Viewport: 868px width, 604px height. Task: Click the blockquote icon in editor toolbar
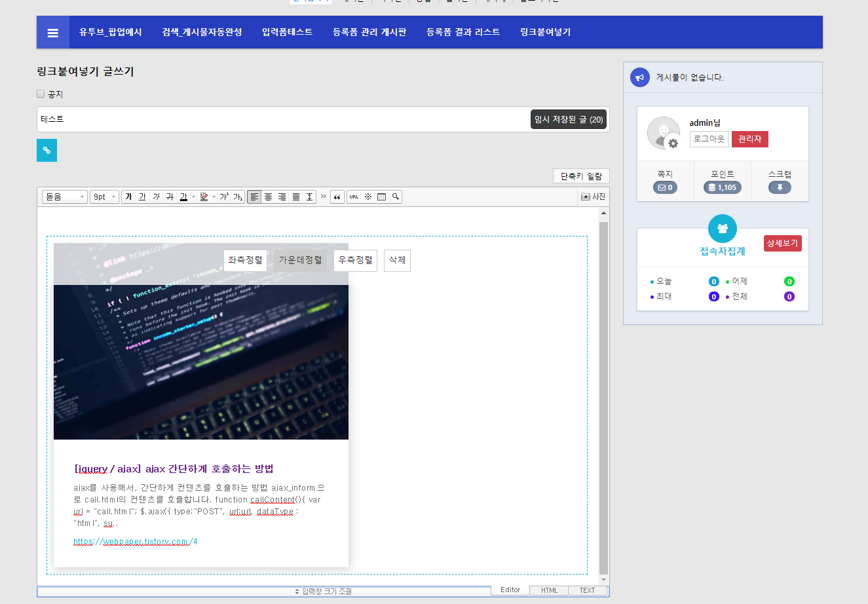337,197
